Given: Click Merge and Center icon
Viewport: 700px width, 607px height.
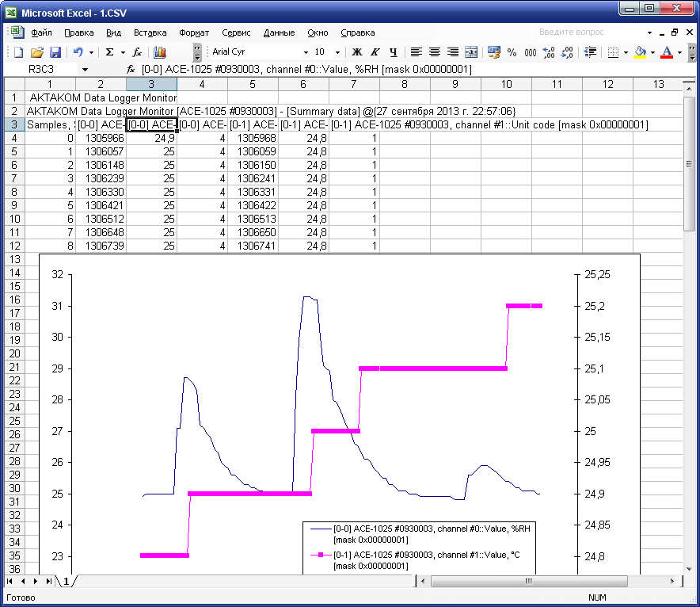Looking at the screenshot, I should coord(471,52).
